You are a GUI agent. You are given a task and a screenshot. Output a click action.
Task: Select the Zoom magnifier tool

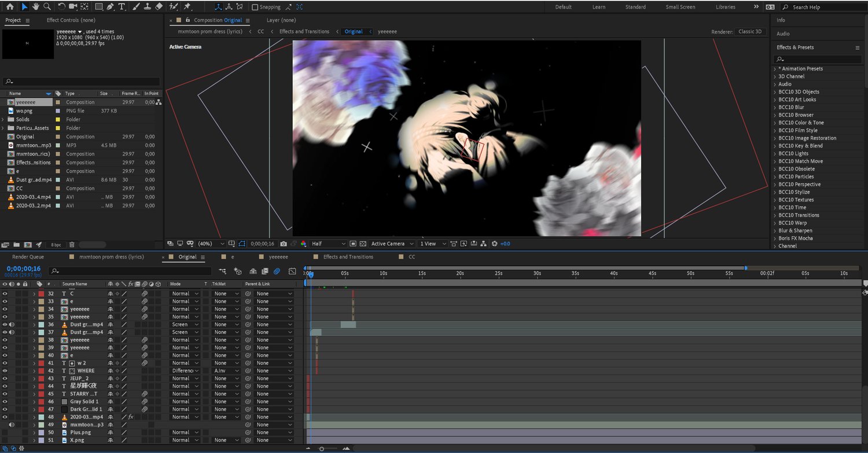point(47,7)
